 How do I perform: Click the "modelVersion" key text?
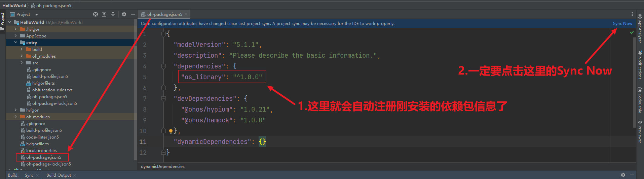pyautogui.click(x=199, y=44)
